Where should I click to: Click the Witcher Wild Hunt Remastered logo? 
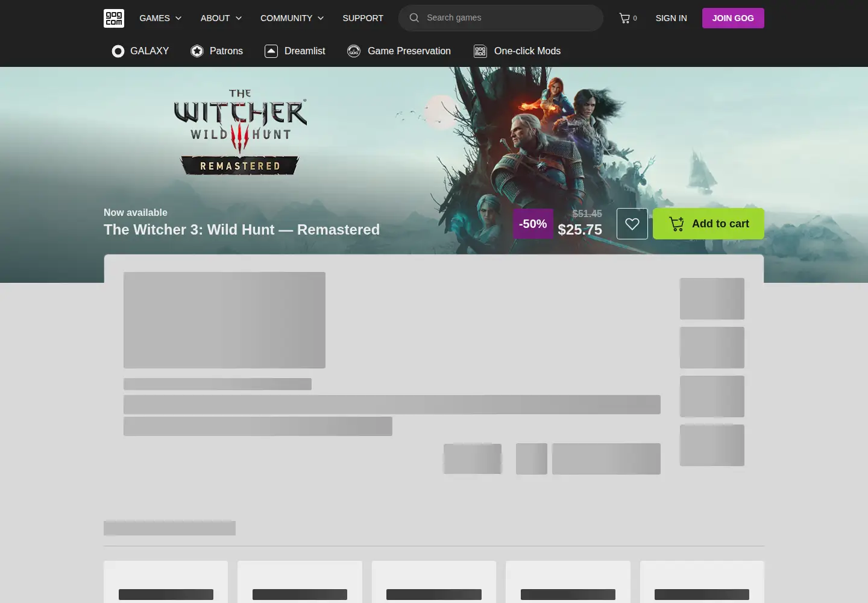(240, 132)
